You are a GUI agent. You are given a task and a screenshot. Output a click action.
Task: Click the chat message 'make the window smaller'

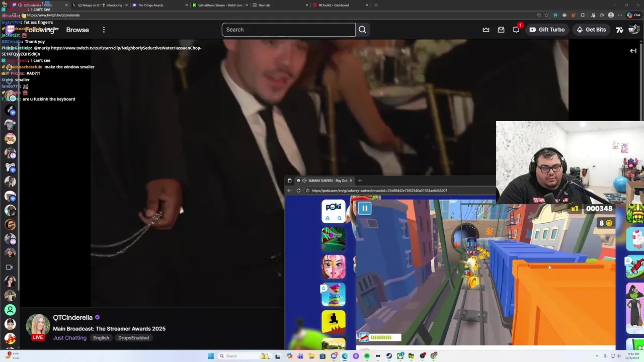click(69, 67)
